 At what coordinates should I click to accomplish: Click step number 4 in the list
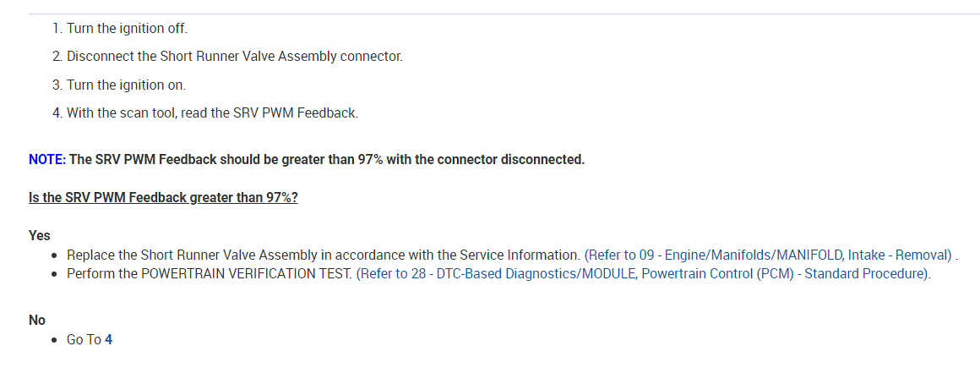click(57, 113)
